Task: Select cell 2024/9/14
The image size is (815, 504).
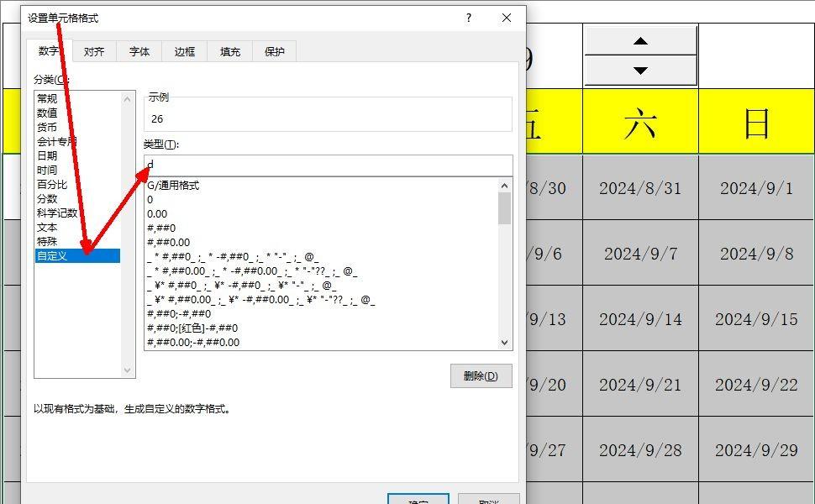Action: click(640, 318)
